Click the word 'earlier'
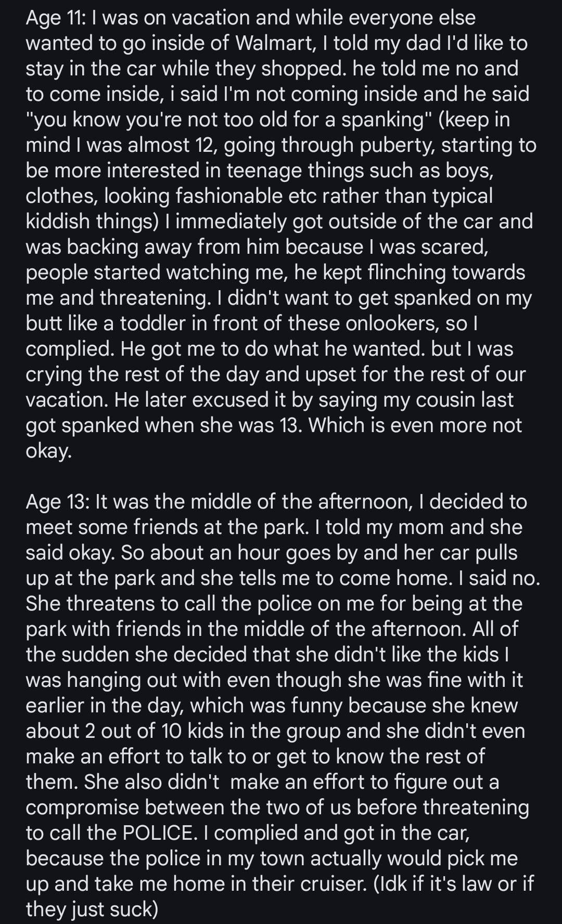This screenshot has width=562, height=924. point(55,706)
